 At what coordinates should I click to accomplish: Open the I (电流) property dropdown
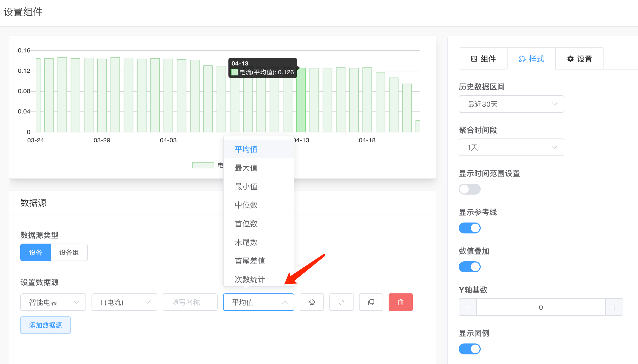point(124,302)
